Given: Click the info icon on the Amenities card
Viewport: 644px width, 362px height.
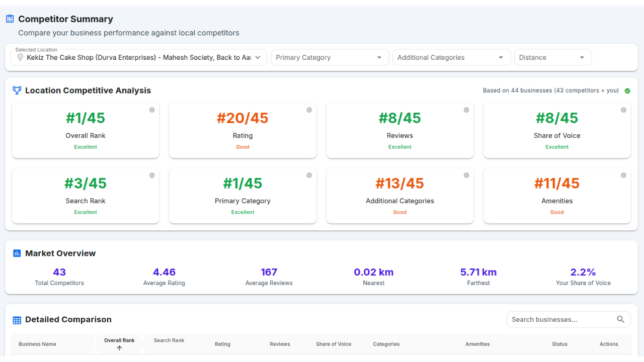Looking at the screenshot, I should (623, 174).
